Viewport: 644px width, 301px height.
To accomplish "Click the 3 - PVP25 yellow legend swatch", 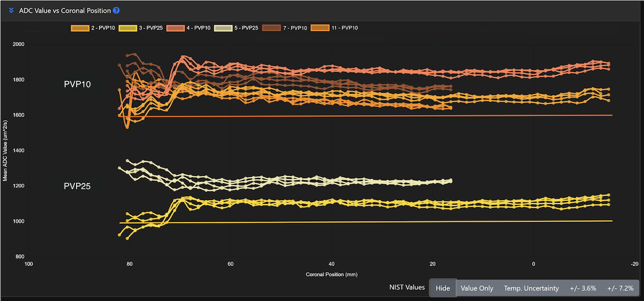I will coord(128,28).
